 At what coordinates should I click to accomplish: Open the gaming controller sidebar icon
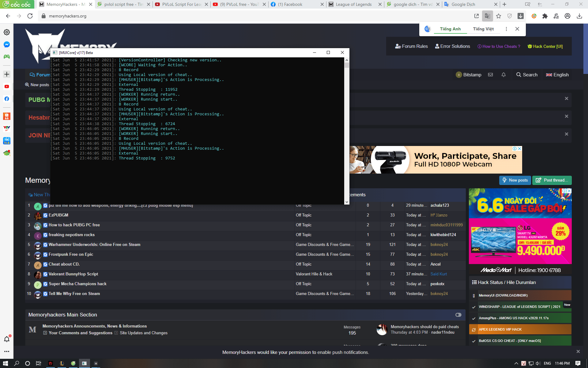tap(7, 57)
